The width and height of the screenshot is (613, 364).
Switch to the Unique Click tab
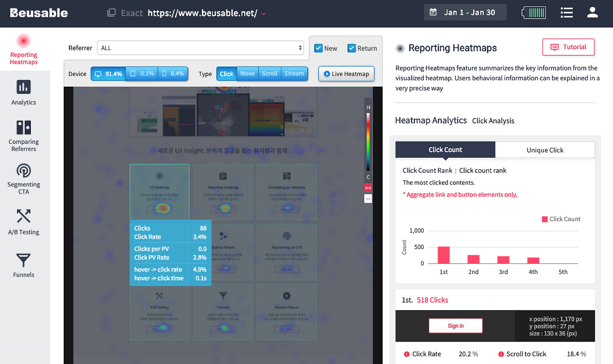pos(545,150)
